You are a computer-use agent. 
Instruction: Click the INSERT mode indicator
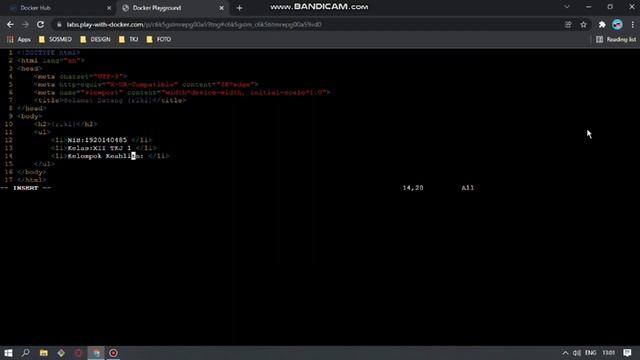(26, 188)
